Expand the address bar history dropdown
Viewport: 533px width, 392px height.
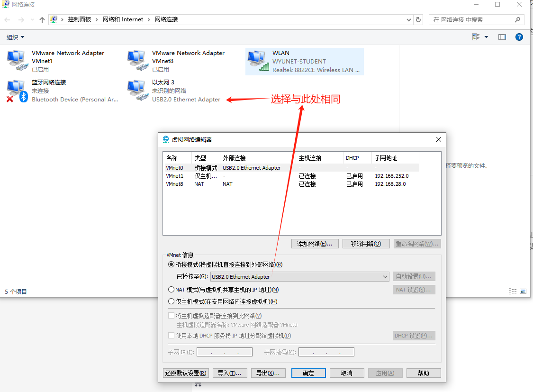point(408,20)
